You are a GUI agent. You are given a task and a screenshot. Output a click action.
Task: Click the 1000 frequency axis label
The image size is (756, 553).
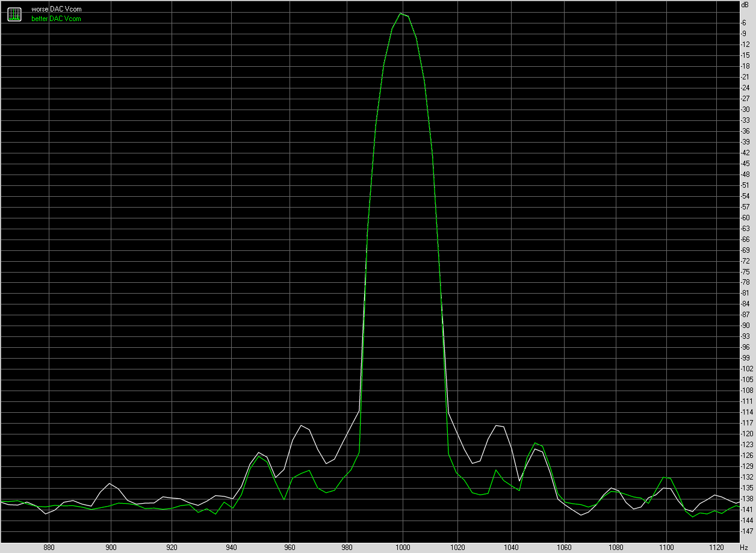pyautogui.click(x=403, y=547)
